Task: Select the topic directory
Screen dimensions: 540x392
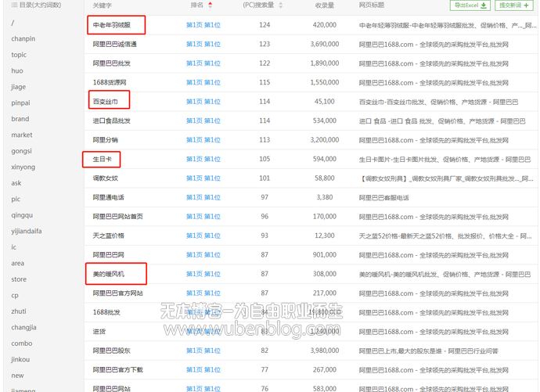Action: [19, 55]
